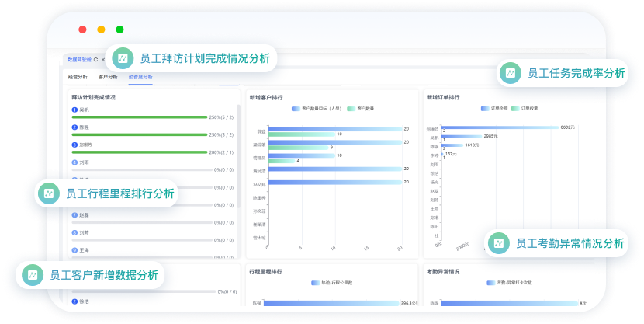Click the 员工行程里程排行分析 chart icon

click(49, 193)
